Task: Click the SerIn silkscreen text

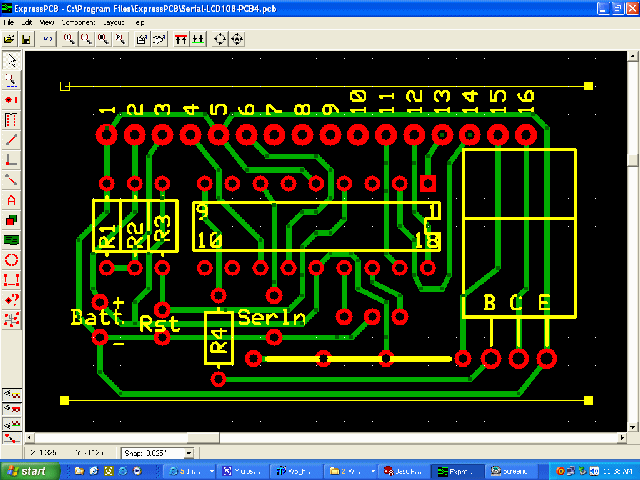Action: click(x=271, y=318)
